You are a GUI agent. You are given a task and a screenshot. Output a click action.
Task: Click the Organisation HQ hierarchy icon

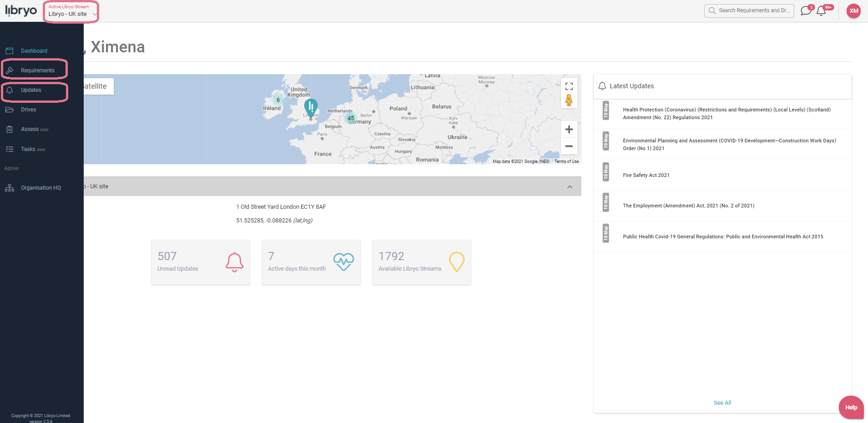[x=10, y=188]
